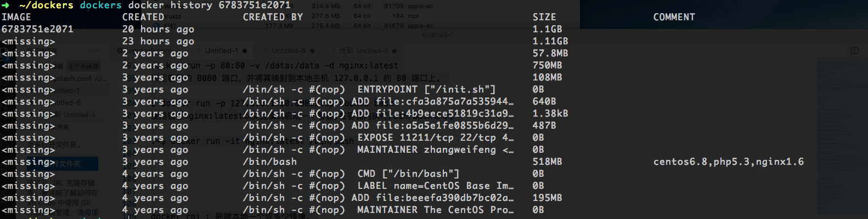Click the 518MB size value

point(547,162)
